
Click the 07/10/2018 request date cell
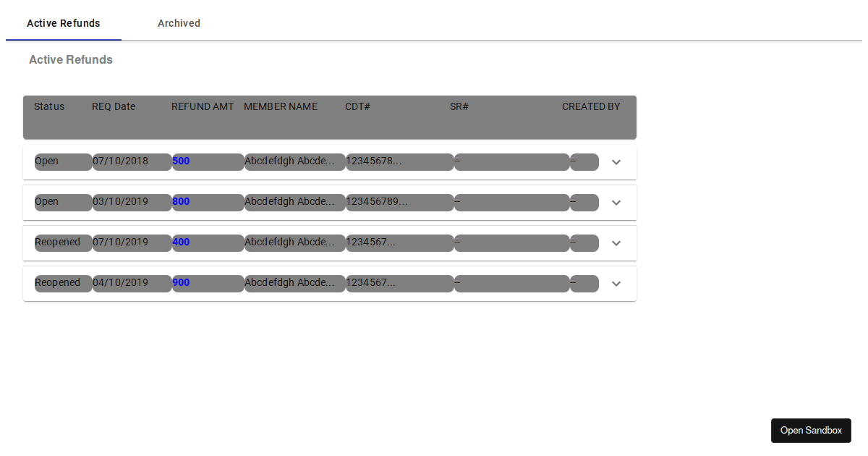120,161
